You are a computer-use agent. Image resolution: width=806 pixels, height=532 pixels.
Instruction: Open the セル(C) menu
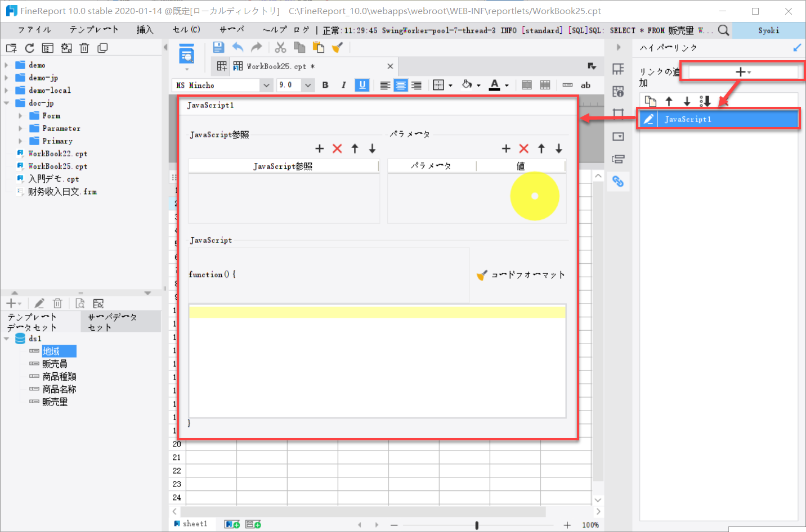pos(186,30)
